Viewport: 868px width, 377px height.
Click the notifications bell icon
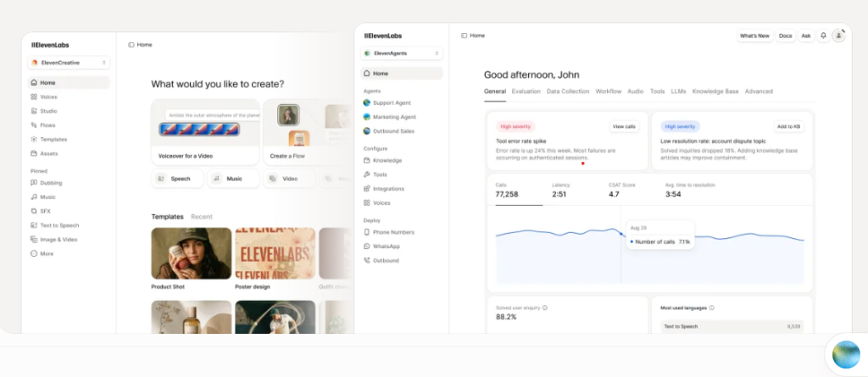823,36
